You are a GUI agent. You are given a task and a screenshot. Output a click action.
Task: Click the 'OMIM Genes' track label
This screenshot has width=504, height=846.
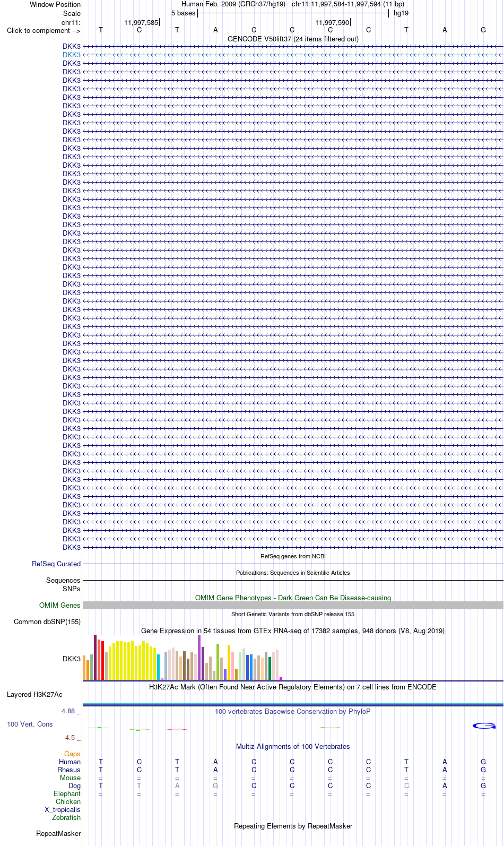coord(60,605)
